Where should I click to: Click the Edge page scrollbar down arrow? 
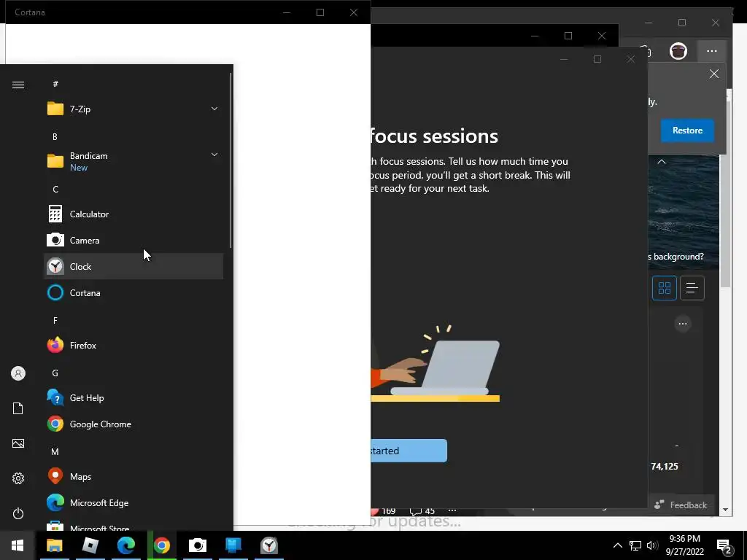coord(725,510)
